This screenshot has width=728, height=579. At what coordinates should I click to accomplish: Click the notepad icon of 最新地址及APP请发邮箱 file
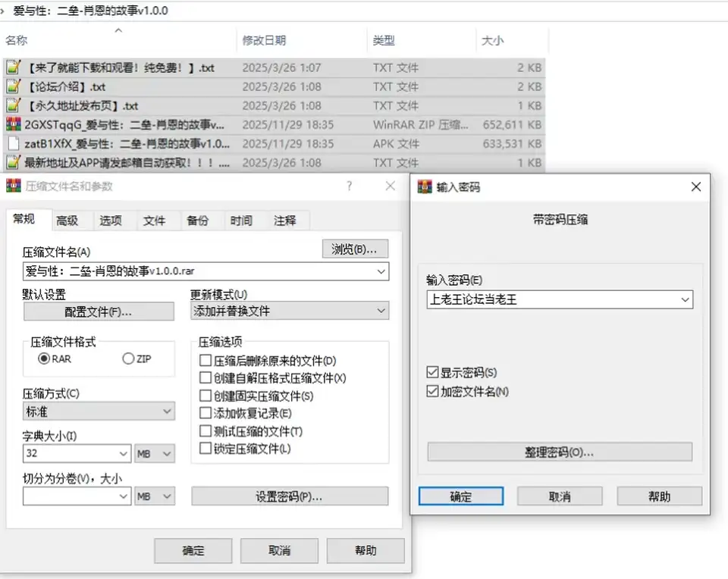click(14, 162)
